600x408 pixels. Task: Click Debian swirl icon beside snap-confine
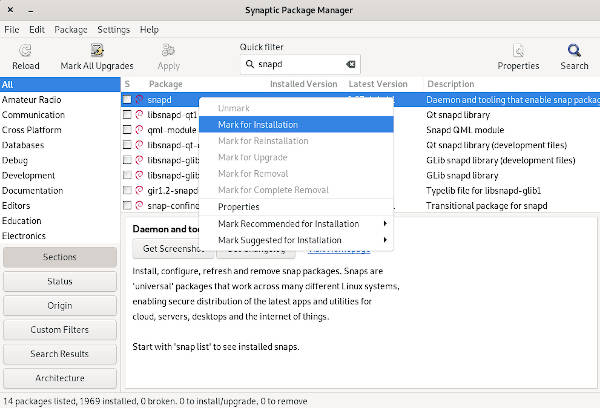coord(139,206)
